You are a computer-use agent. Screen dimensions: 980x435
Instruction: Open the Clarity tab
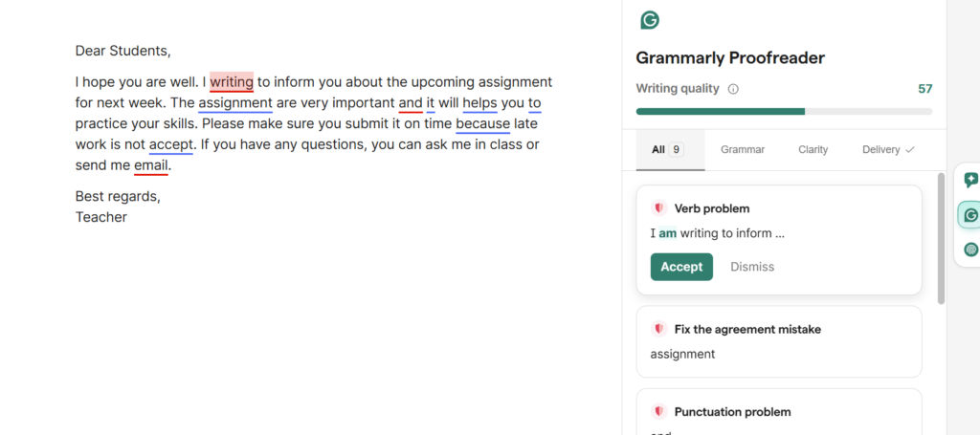tap(813, 149)
